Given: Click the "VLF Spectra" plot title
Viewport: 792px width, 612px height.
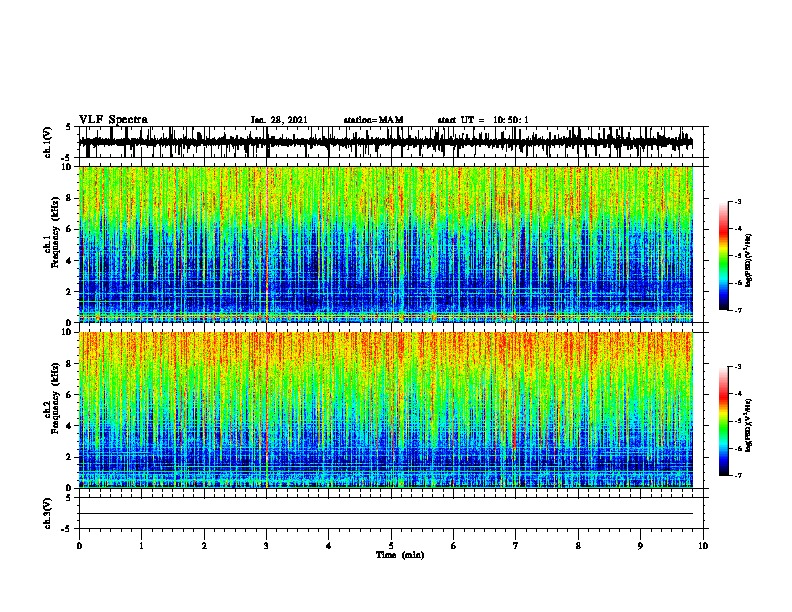Looking at the screenshot, I should (113, 119).
